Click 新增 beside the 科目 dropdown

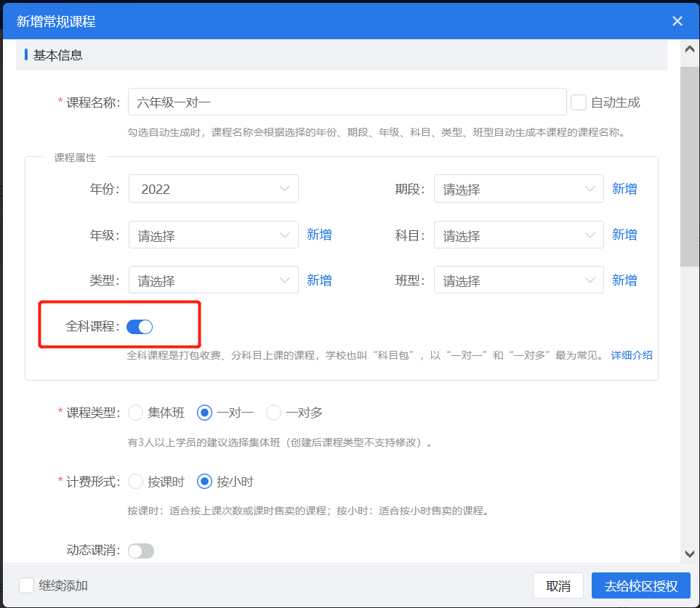coord(624,234)
